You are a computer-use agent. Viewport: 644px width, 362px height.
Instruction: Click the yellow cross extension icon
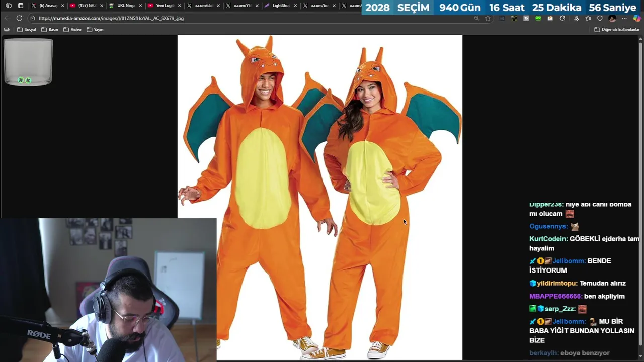(x=514, y=18)
